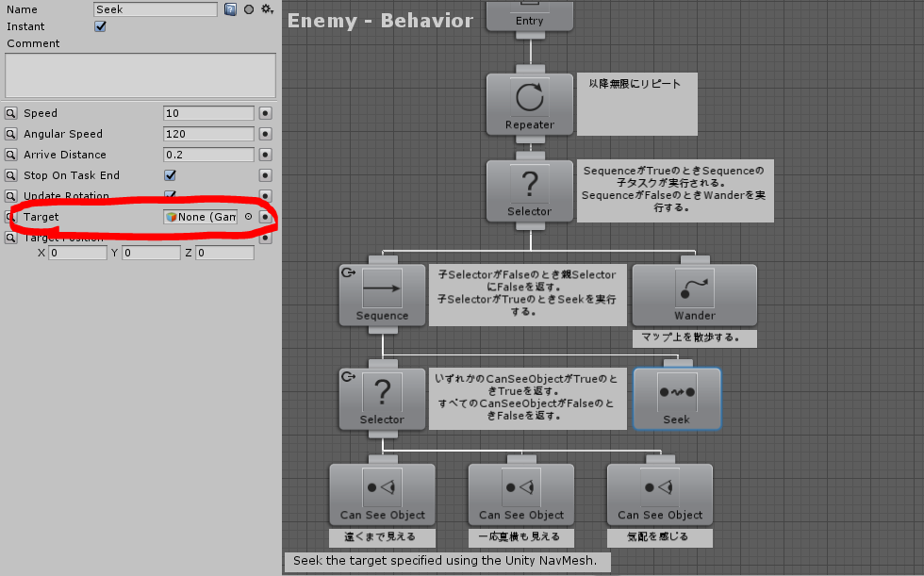Edit the Name field containing Seek

point(156,9)
